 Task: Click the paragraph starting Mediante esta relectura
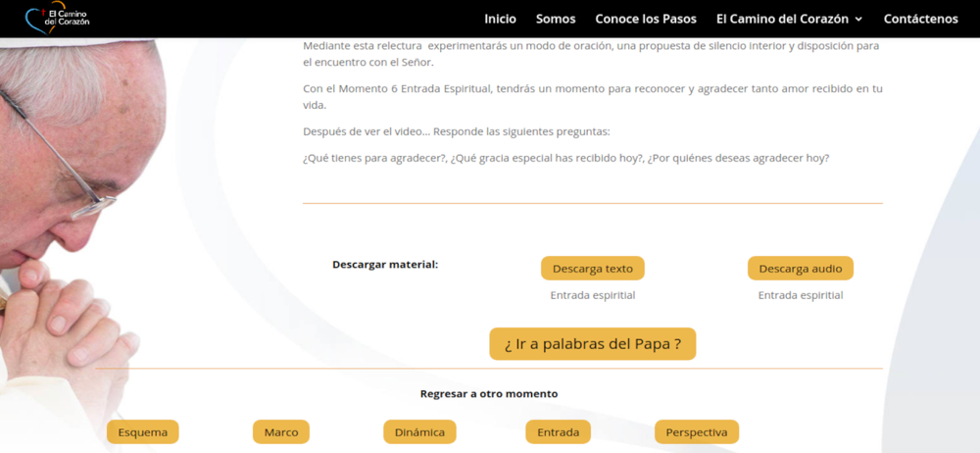593,55
